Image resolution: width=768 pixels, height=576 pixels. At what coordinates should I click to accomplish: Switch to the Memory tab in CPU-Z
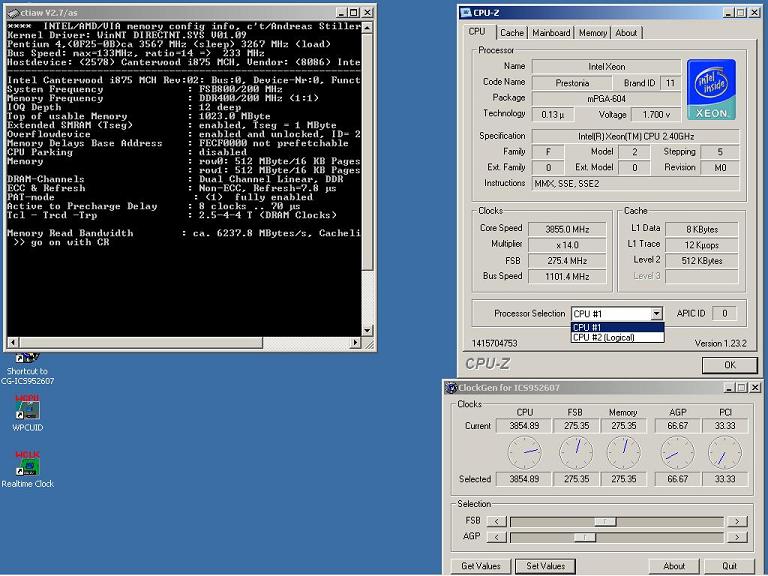click(593, 33)
